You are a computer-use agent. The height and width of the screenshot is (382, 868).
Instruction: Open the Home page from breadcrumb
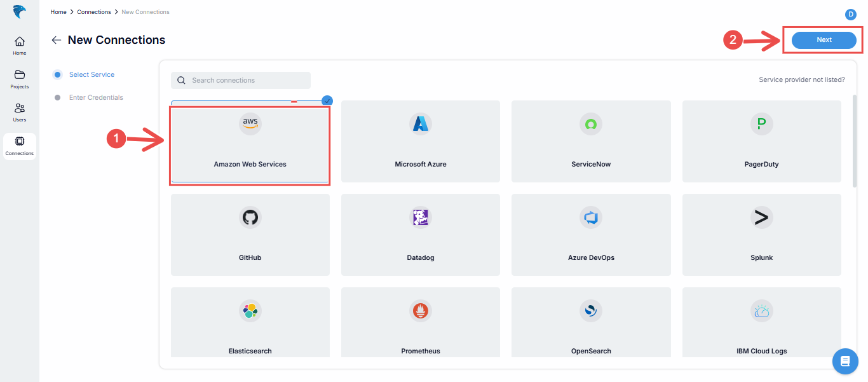pyautogui.click(x=58, y=11)
